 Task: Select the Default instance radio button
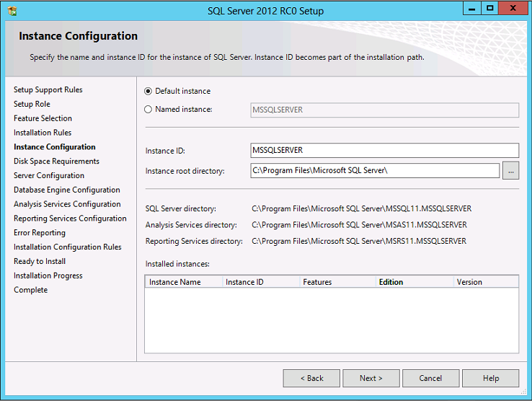pyautogui.click(x=148, y=91)
